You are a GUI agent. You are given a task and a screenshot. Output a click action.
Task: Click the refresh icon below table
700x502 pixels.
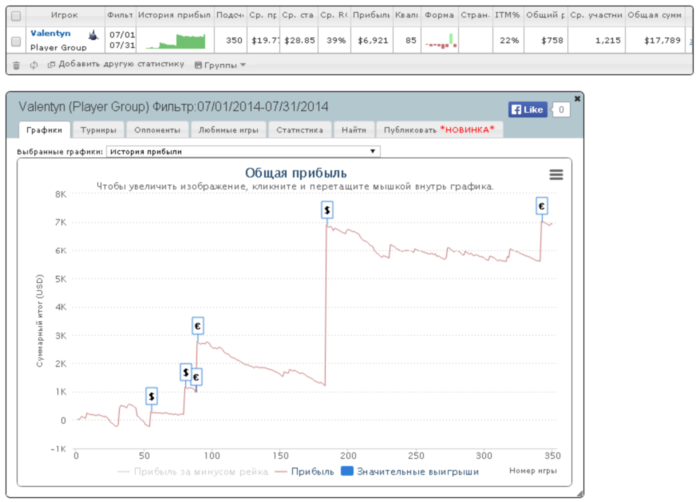(33, 65)
